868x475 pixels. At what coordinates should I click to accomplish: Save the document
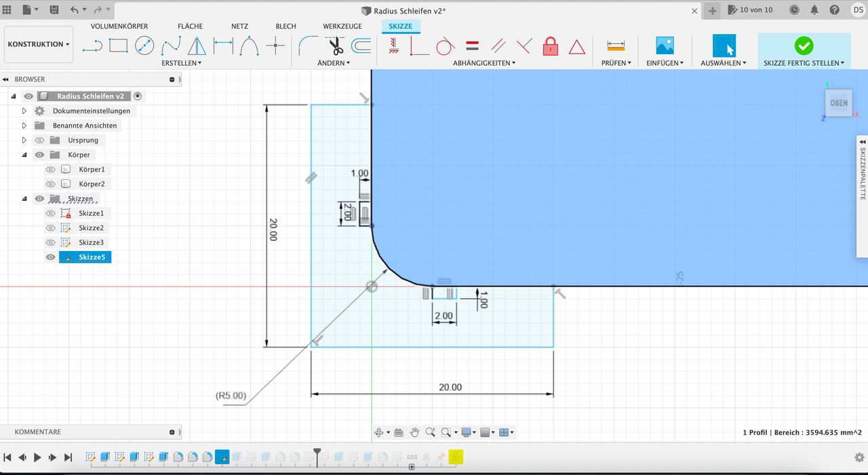click(x=54, y=10)
